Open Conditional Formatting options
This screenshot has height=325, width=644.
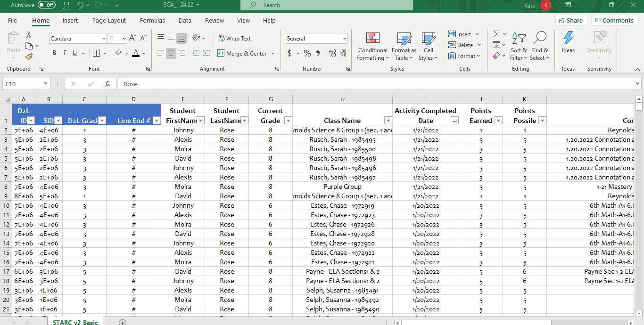tap(372, 46)
